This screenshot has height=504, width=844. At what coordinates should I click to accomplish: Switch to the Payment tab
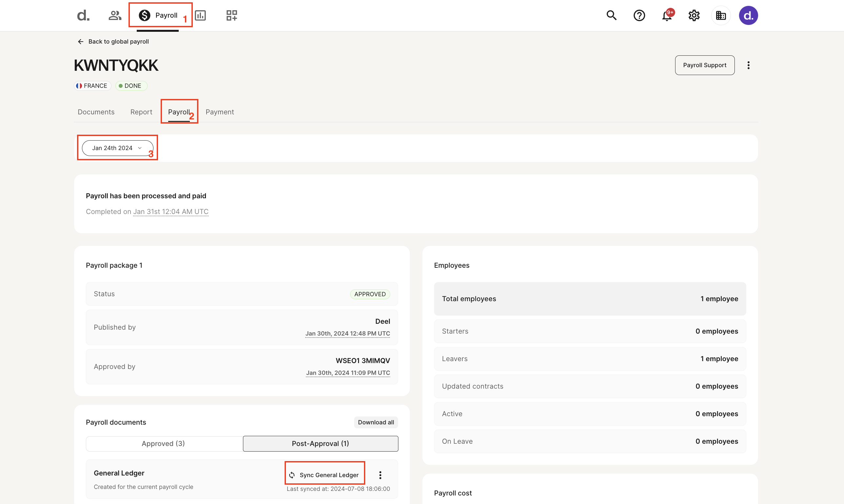(x=219, y=112)
